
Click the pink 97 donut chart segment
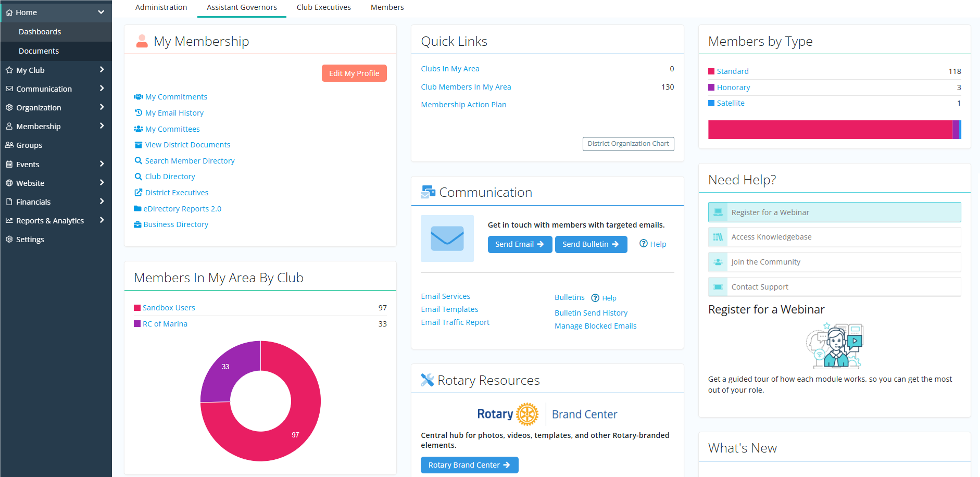tap(294, 434)
